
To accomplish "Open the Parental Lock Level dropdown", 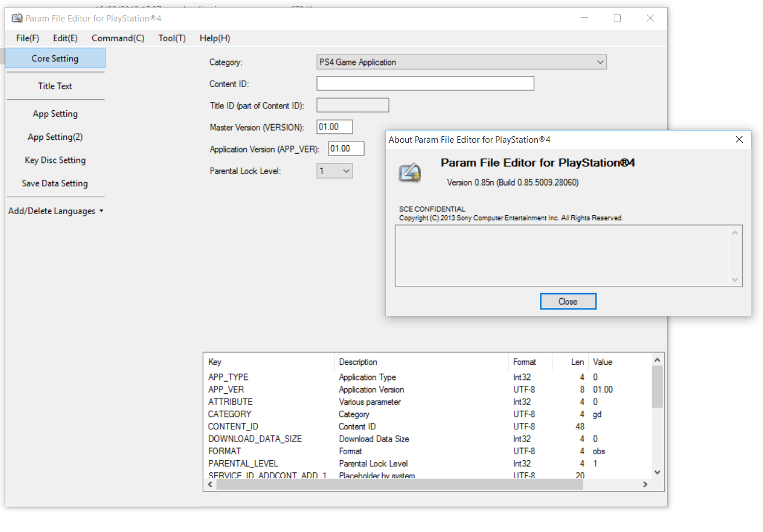I will coord(334,171).
